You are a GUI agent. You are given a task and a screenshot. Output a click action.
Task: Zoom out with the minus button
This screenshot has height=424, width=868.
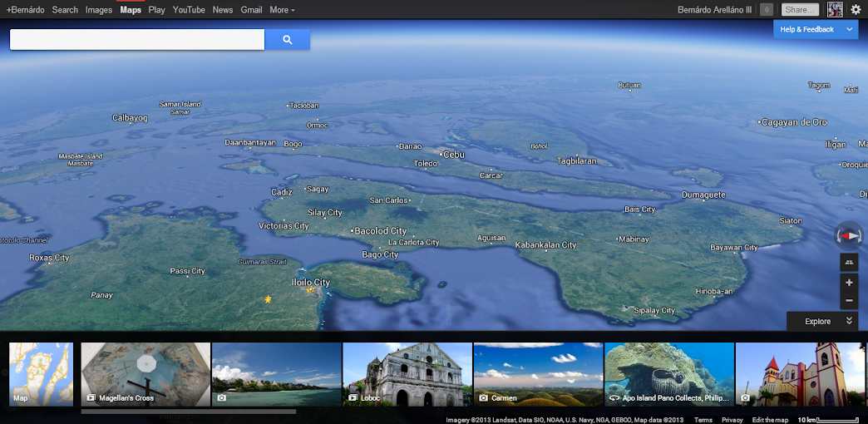849,301
